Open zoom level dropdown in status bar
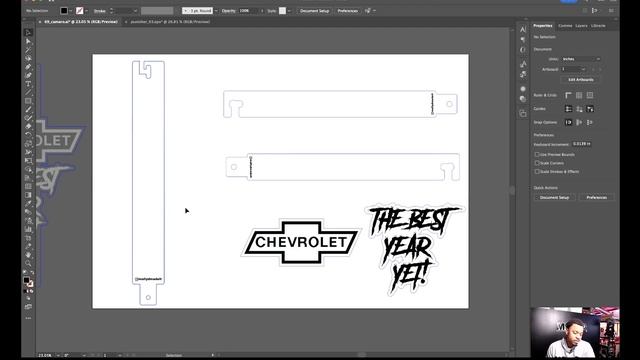This screenshot has height=360, width=640. pos(58,355)
